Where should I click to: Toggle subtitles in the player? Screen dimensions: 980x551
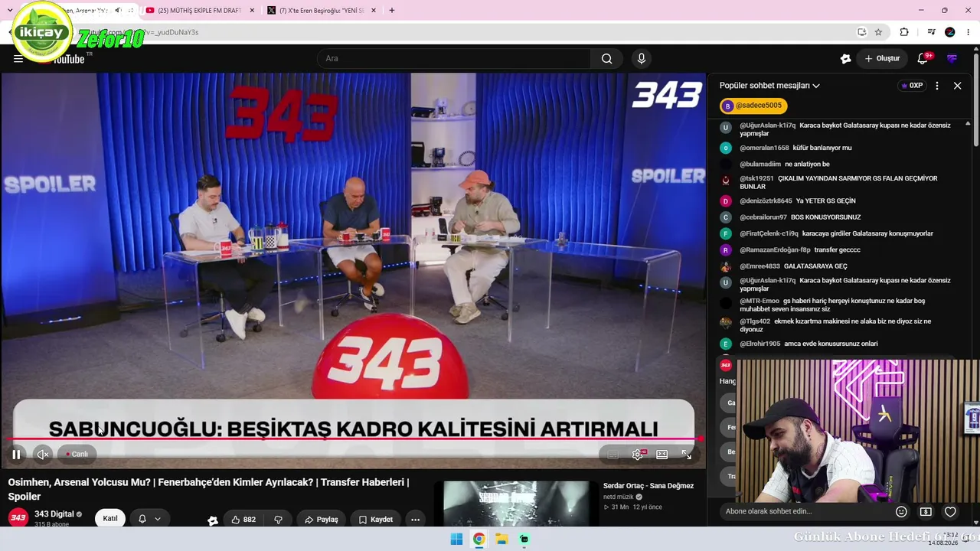click(x=612, y=455)
